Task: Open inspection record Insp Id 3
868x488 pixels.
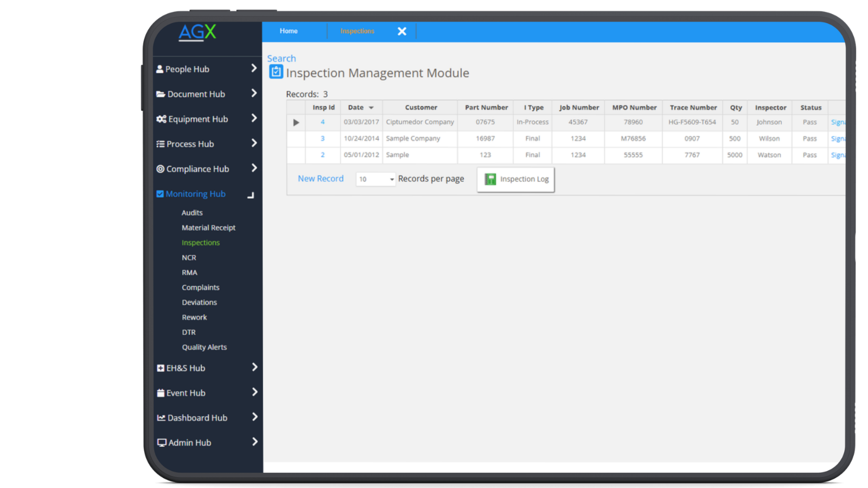Action: pyautogui.click(x=322, y=138)
